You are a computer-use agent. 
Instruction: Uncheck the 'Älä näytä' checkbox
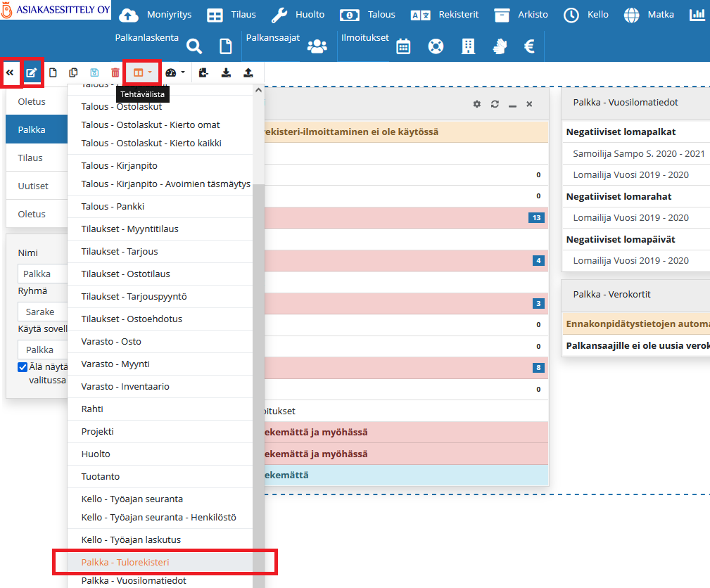(23, 367)
